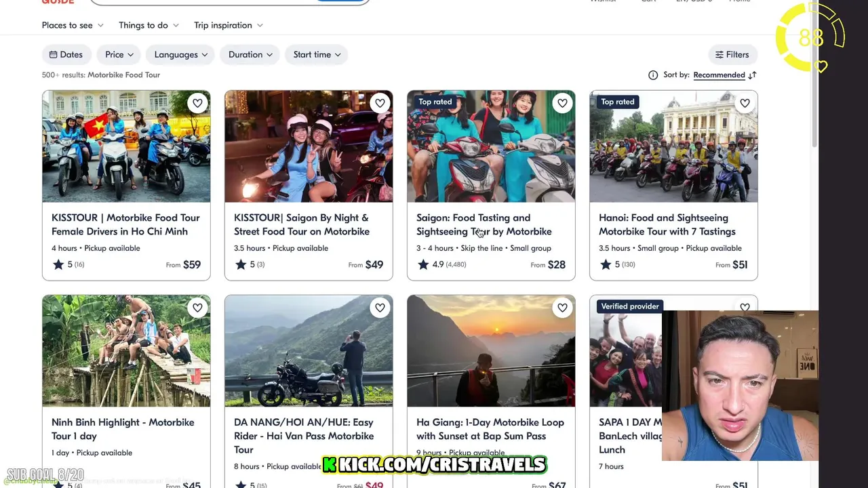This screenshot has width=868, height=488.
Task: Favorite the Ha Giang Motorbike Loop tour
Action: click(562, 308)
